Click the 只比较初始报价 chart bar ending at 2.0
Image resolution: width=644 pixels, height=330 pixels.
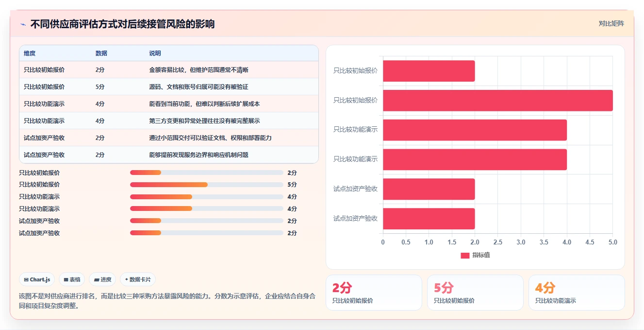429,71
